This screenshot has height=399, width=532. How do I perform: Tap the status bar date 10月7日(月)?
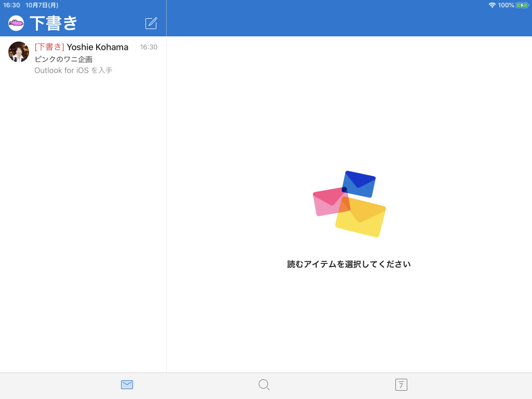42,5
